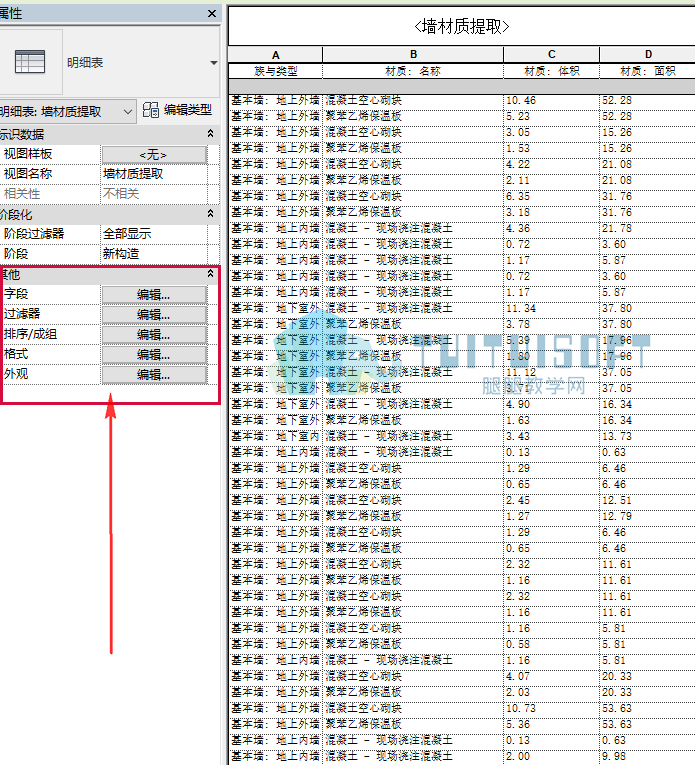Click the volume cell 10.46
Viewport: 695px width, 765px height.
coord(552,101)
